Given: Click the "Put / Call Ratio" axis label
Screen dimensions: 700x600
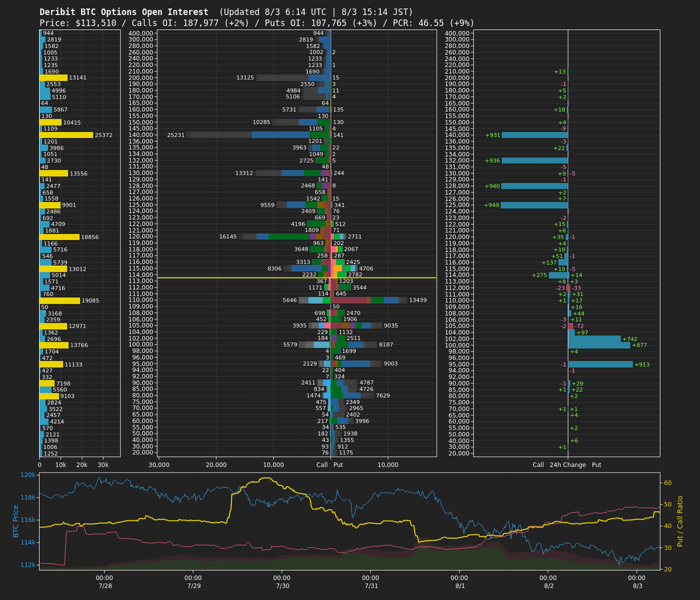Looking at the screenshot, I should point(680,521).
